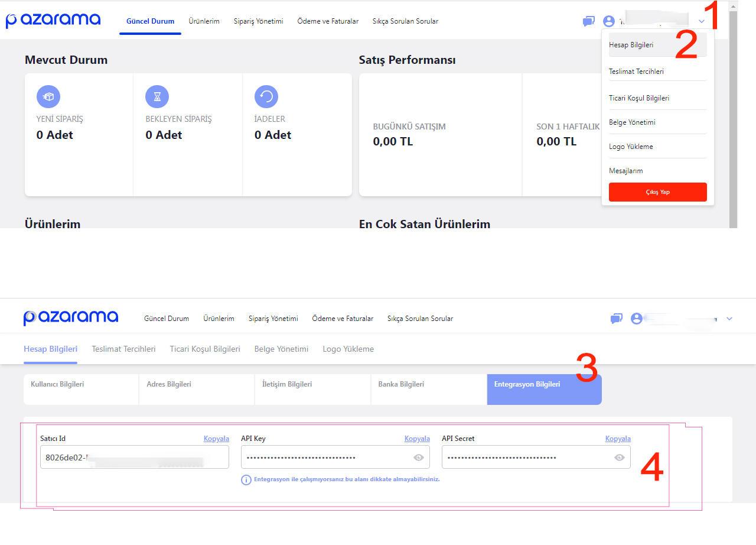
Task: Copy the Satıcı Id with its Kopyala link
Action: [216, 439]
